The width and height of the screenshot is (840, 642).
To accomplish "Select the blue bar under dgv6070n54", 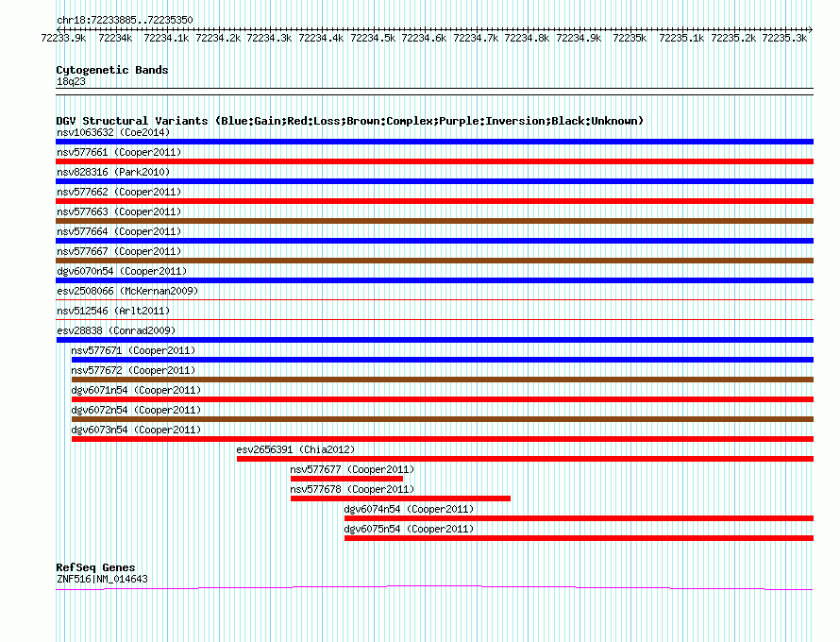I will (x=434, y=280).
